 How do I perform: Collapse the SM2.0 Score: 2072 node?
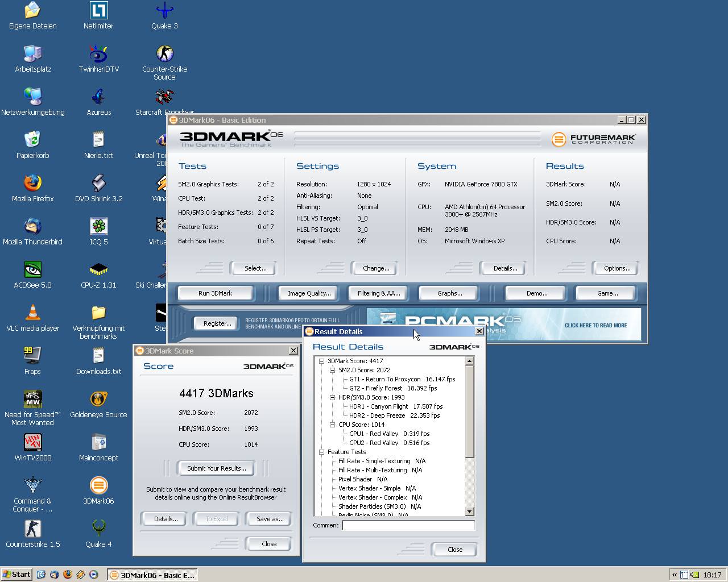[x=332, y=370]
